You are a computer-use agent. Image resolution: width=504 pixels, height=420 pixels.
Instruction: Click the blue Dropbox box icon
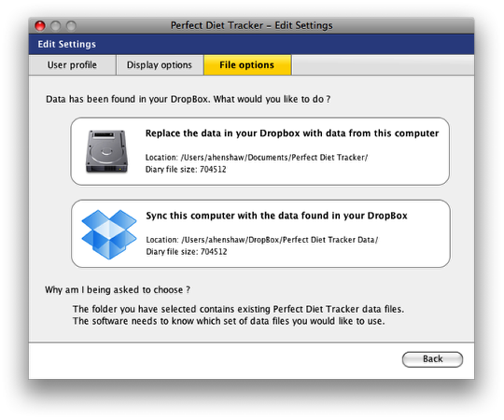click(109, 234)
